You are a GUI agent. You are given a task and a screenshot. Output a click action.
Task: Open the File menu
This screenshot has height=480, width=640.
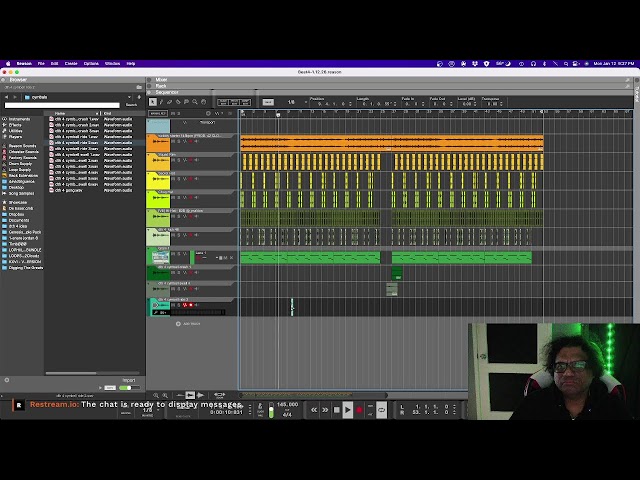[41, 64]
